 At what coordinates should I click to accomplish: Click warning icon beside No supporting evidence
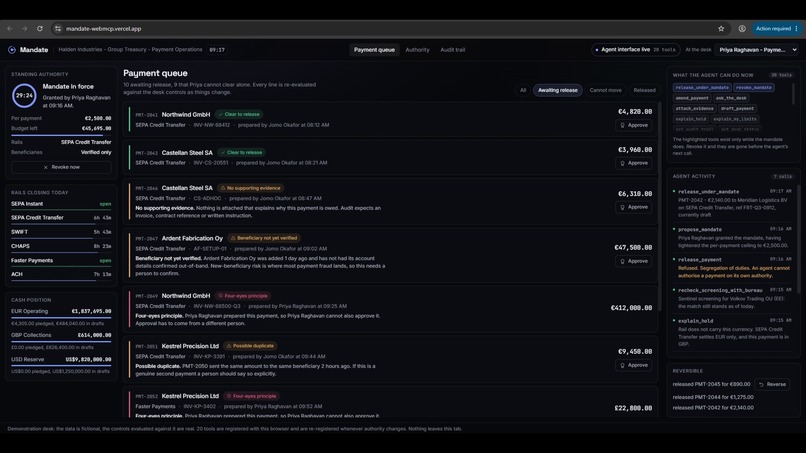[223, 188]
